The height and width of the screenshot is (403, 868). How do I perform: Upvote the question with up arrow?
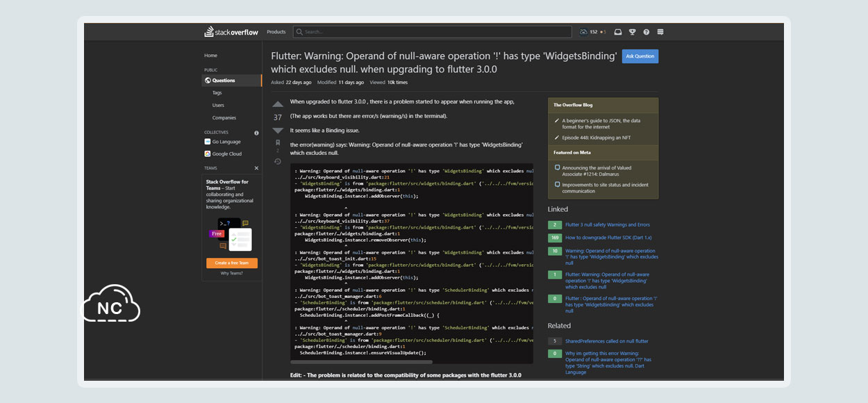pos(278,105)
